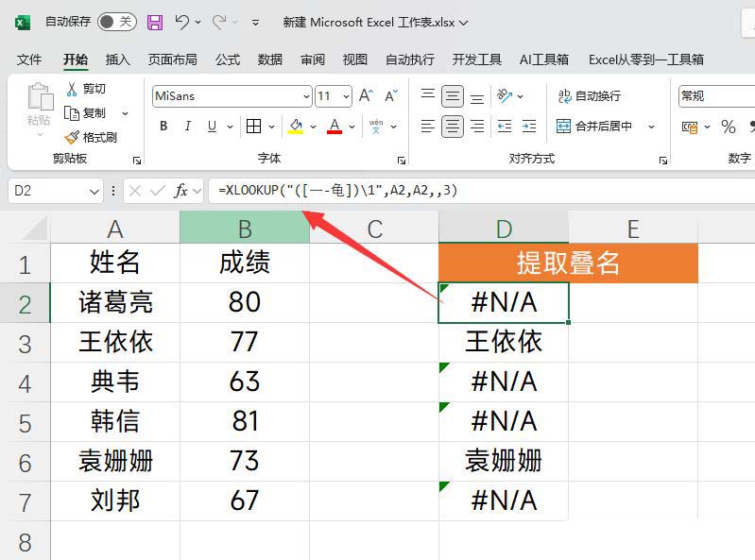The image size is (755, 560).
Task: Expand the Name Box dropdown for D2
Action: (x=94, y=191)
